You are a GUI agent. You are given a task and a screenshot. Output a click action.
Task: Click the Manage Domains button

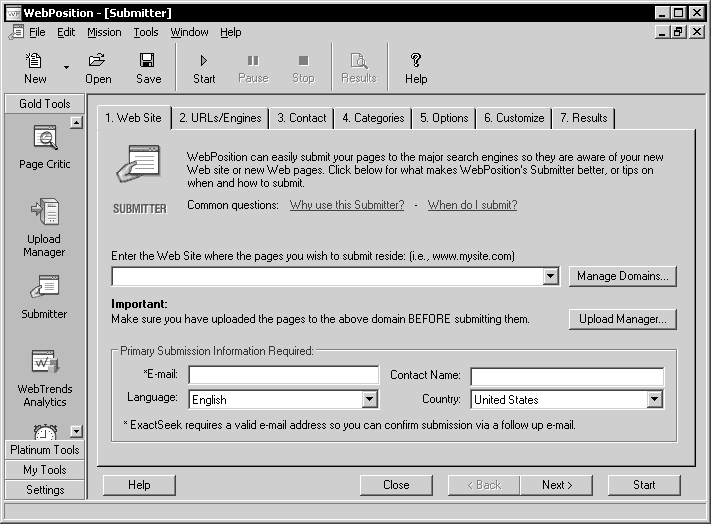point(623,276)
